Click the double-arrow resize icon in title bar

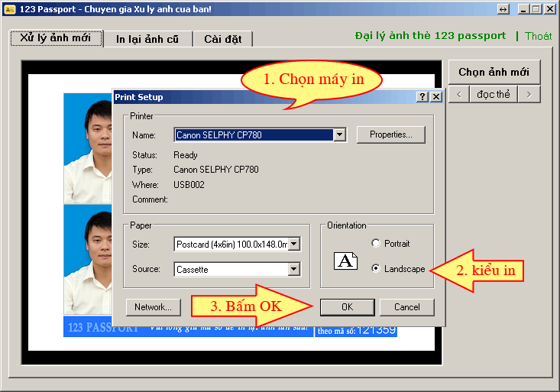click(503, 9)
